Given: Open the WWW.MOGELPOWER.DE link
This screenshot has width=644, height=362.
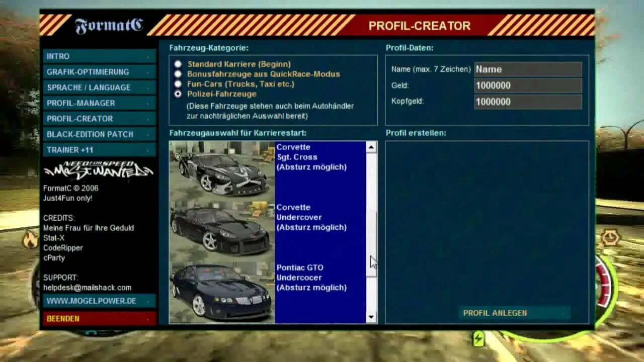Looking at the screenshot, I should pyautogui.click(x=92, y=301).
